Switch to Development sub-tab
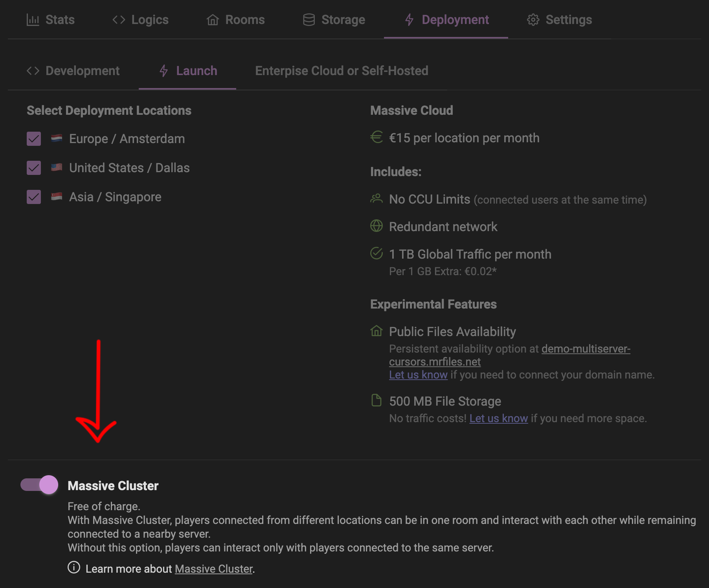 point(73,71)
